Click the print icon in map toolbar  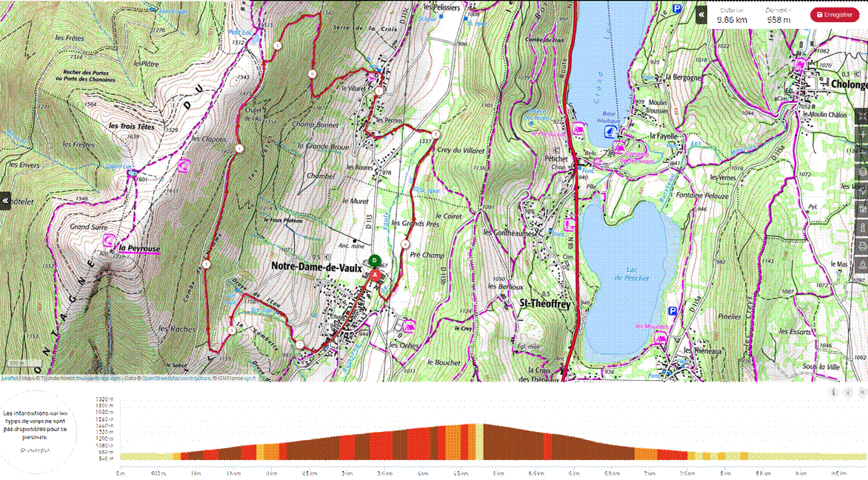(x=862, y=247)
